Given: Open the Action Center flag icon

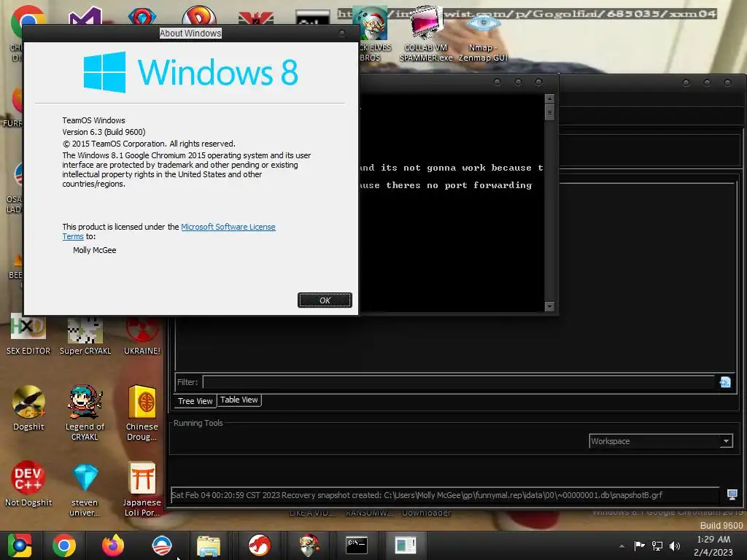Looking at the screenshot, I should tap(639, 545).
